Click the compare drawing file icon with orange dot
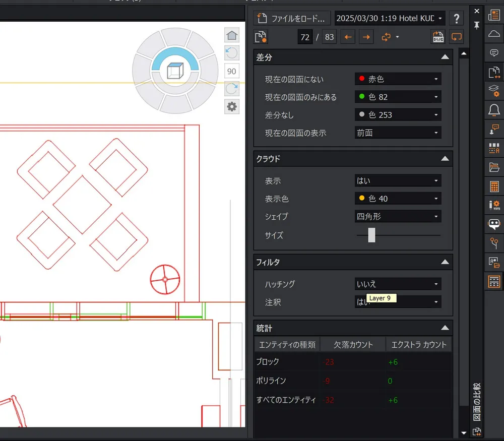This screenshot has width=504, height=441. (261, 37)
